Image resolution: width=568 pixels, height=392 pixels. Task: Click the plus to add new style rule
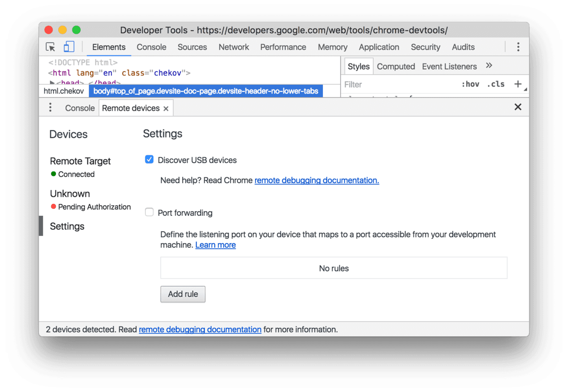[x=519, y=84]
